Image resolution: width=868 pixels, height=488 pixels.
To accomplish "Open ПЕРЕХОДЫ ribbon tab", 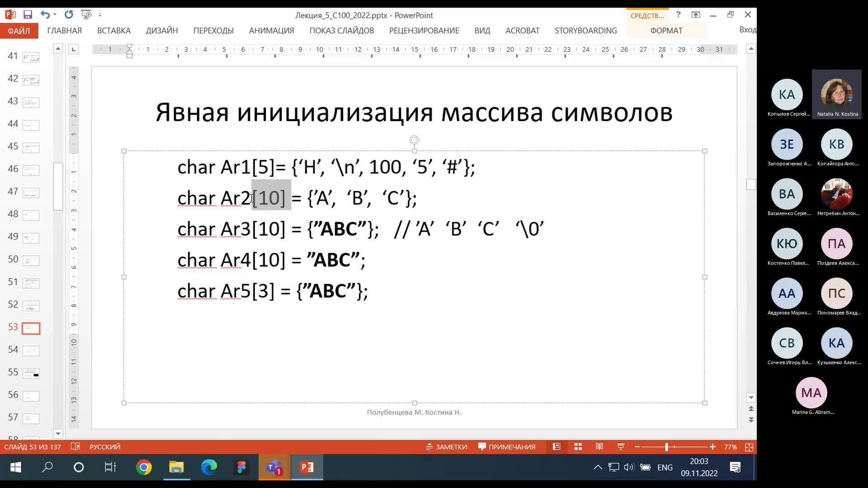I will coord(213,31).
